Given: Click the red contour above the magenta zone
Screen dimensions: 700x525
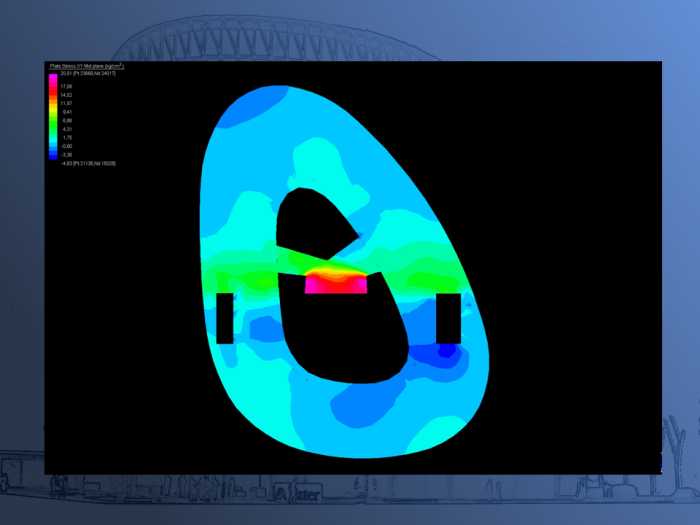Looking at the screenshot, I should tap(335, 272).
